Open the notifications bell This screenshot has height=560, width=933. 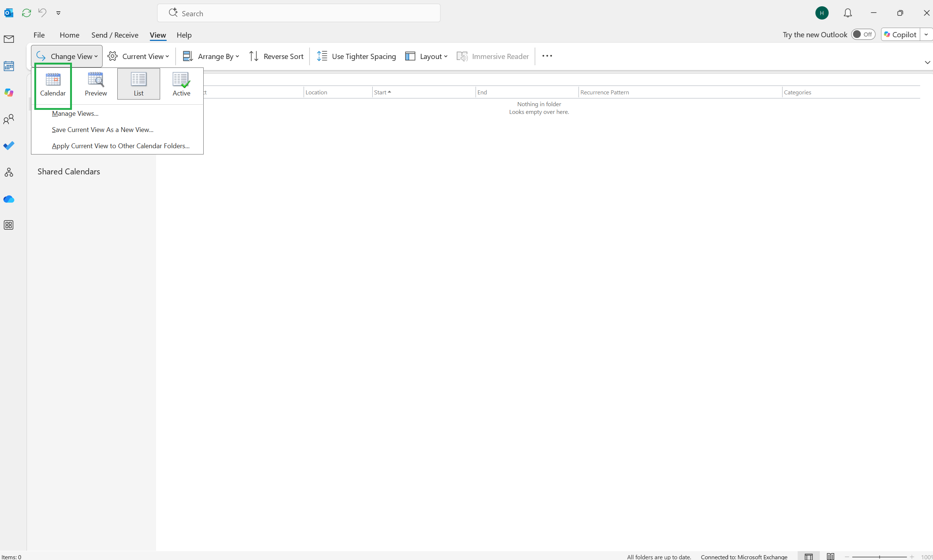848,13
